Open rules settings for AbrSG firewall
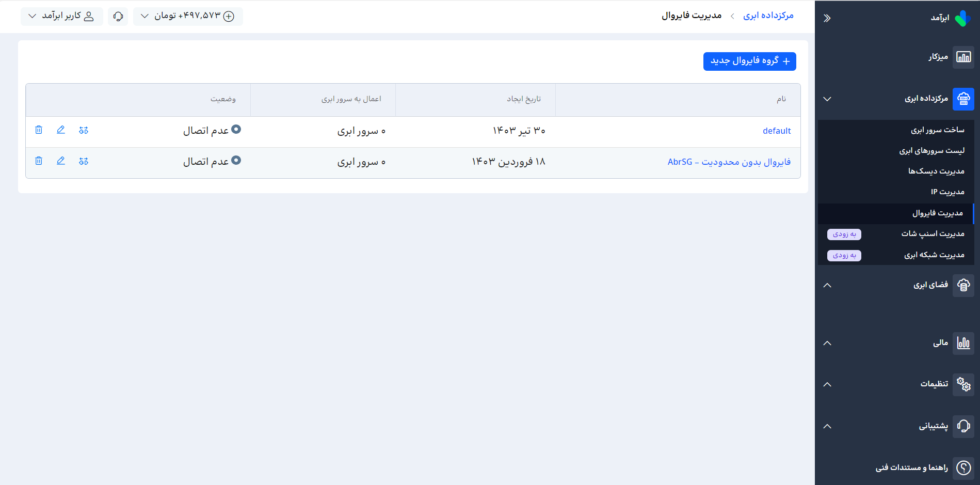Viewport: 980px width, 485px height. point(84,161)
